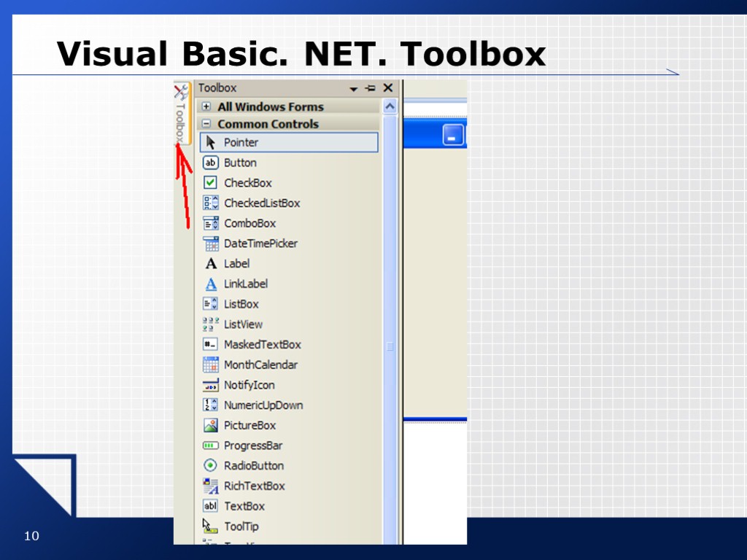747x560 pixels.
Task: Minimize the form in the designer
Action: [452, 135]
